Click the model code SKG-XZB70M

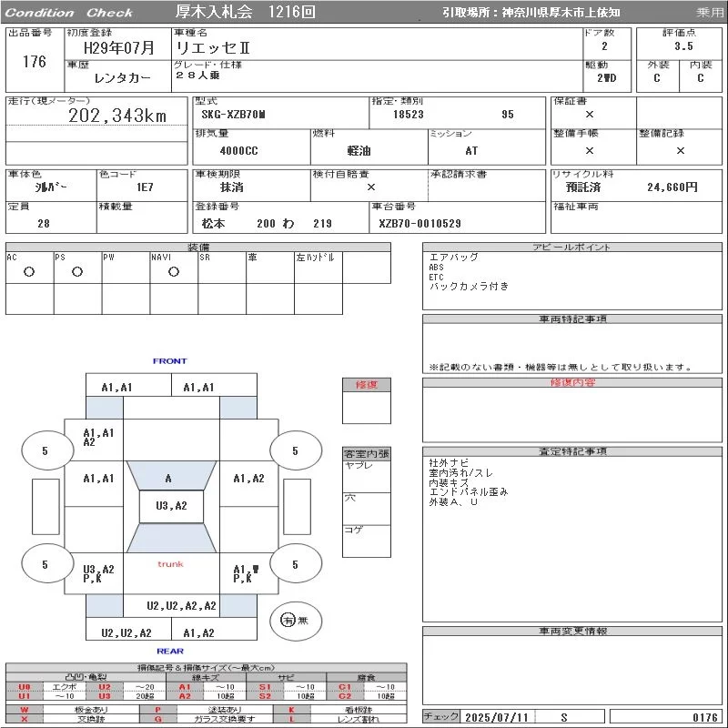tap(234, 115)
